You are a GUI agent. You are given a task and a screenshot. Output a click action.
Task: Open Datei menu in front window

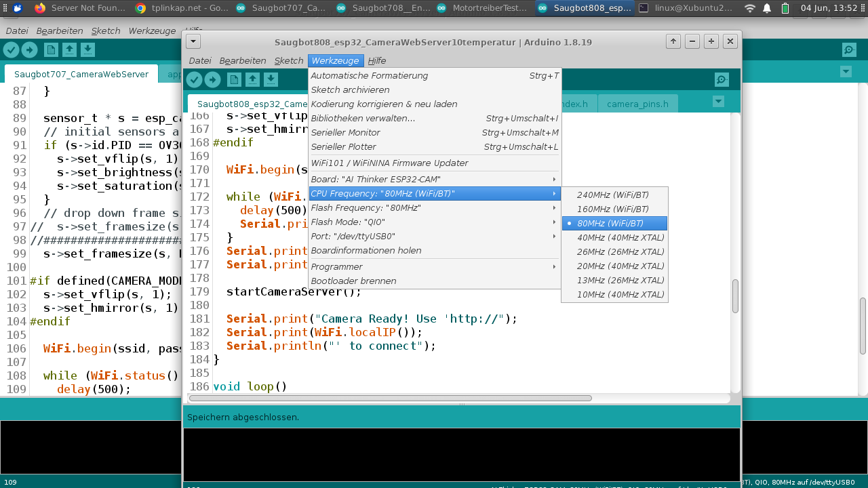(x=200, y=60)
